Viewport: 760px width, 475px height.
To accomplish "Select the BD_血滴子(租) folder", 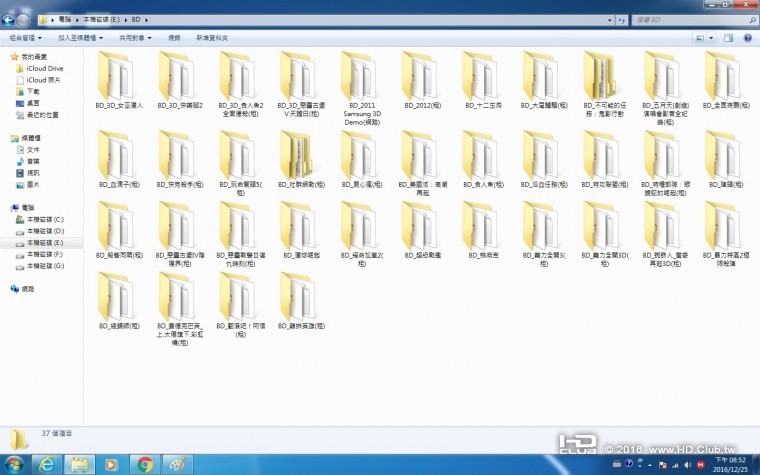I will (x=119, y=159).
